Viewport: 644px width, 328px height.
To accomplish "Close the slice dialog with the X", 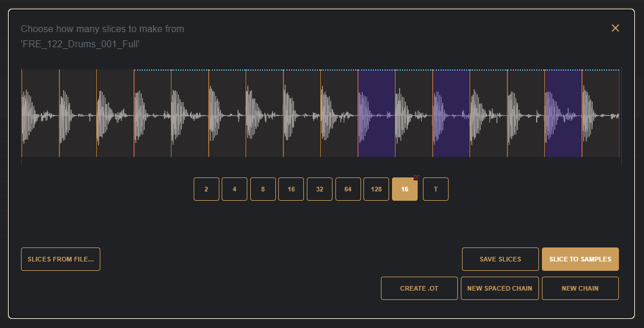I will 615,28.
